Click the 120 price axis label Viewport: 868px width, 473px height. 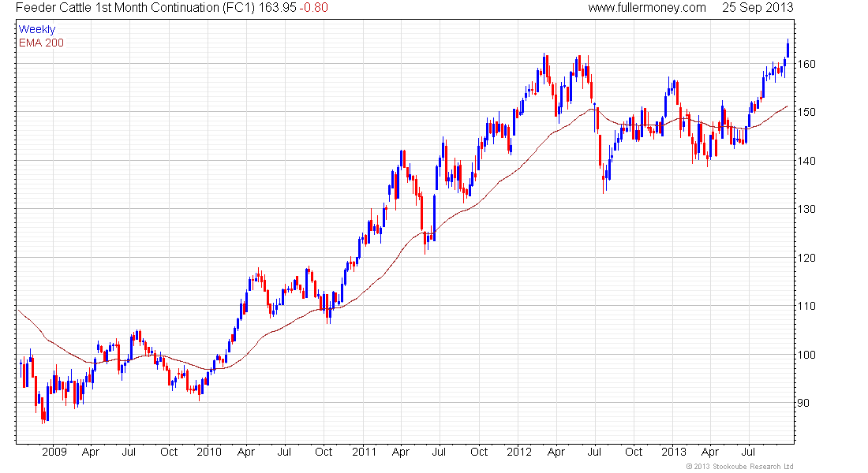click(806, 258)
